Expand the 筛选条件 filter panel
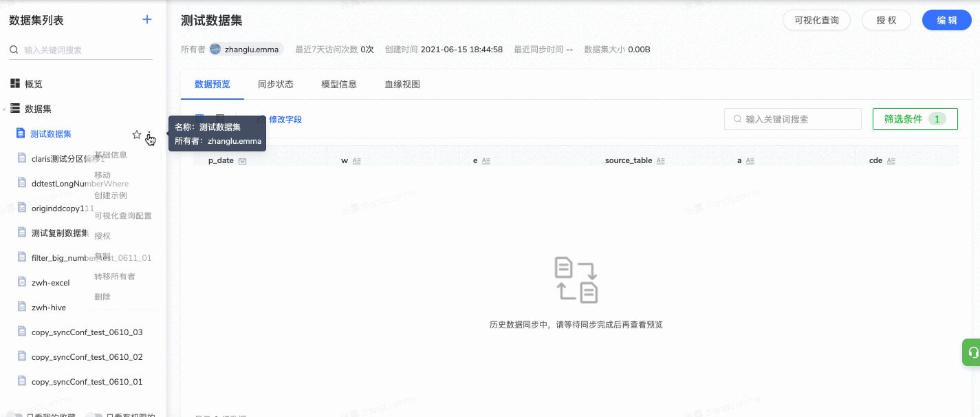Image resolution: width=980 pixels, height=417 pixels. click(x=915, y=119)
